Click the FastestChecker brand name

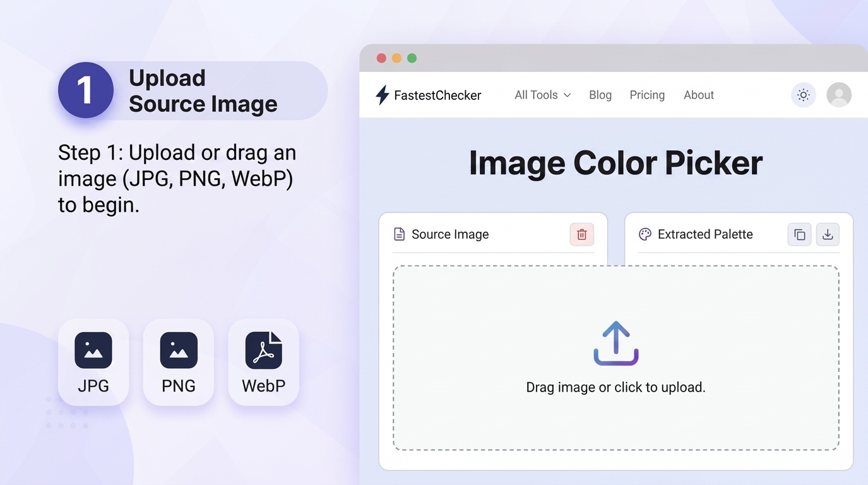click(x=437, y=95)
